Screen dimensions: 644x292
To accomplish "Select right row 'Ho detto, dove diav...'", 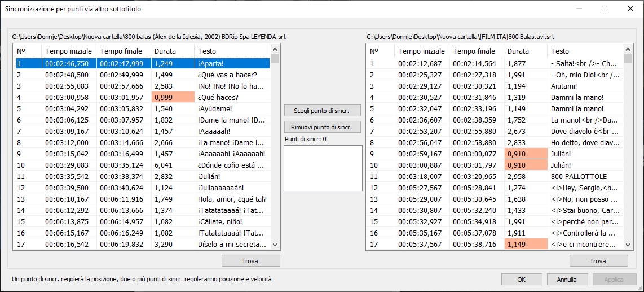I will [x=495, y=143].
